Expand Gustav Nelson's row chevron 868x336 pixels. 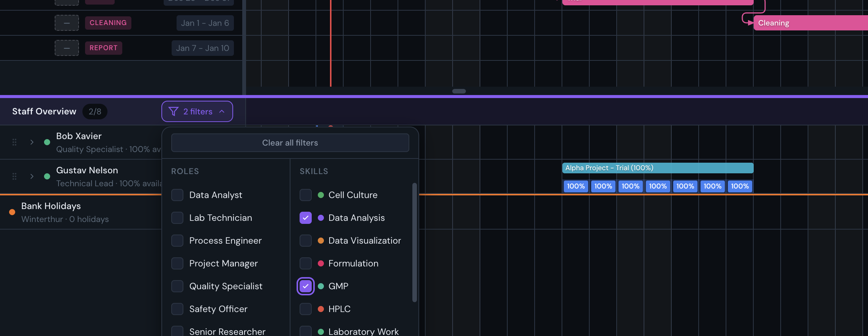[32, 176]
